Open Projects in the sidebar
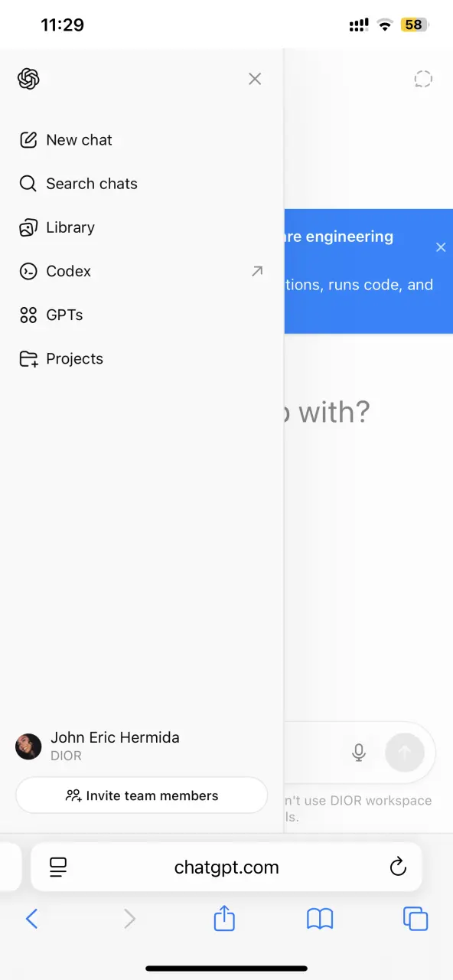 pyautogui.click(x=142, y=358)
